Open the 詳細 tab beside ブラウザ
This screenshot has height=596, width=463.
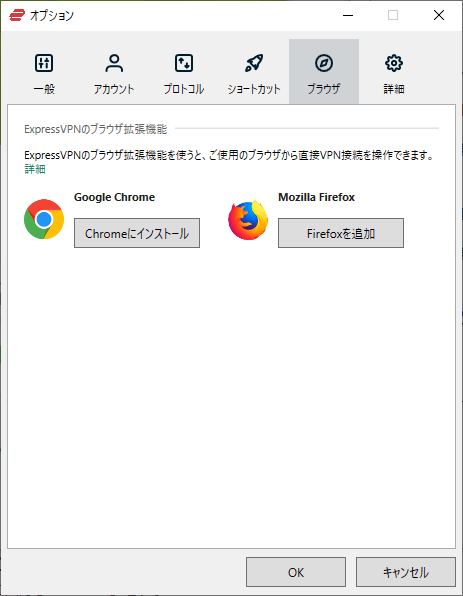(x=394, y=89)
